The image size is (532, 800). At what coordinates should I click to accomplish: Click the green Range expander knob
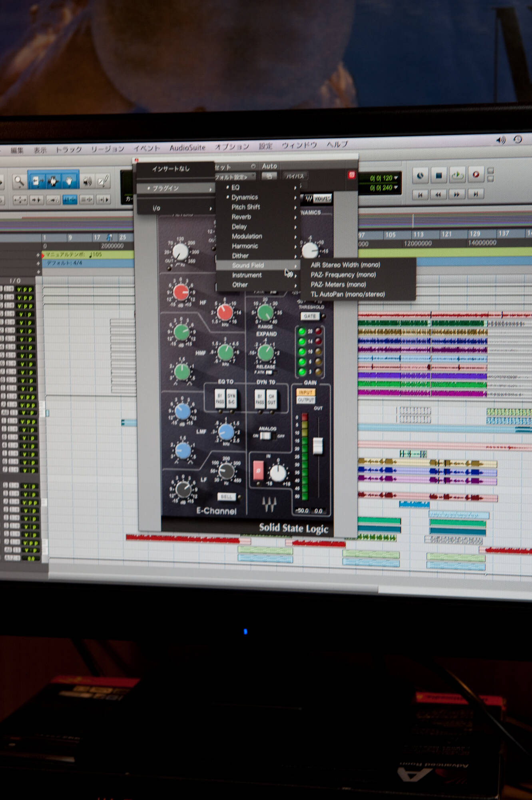[265, 312]
